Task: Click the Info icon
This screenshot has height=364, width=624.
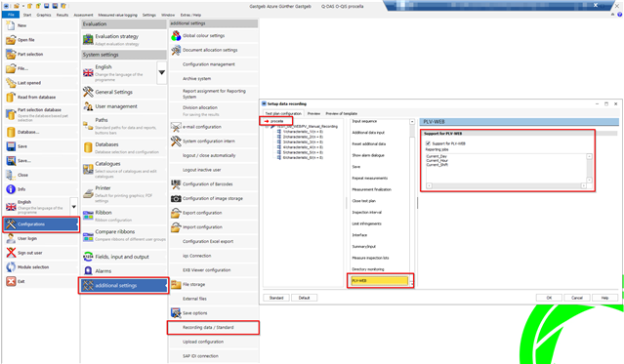Action: pos(11,189)
